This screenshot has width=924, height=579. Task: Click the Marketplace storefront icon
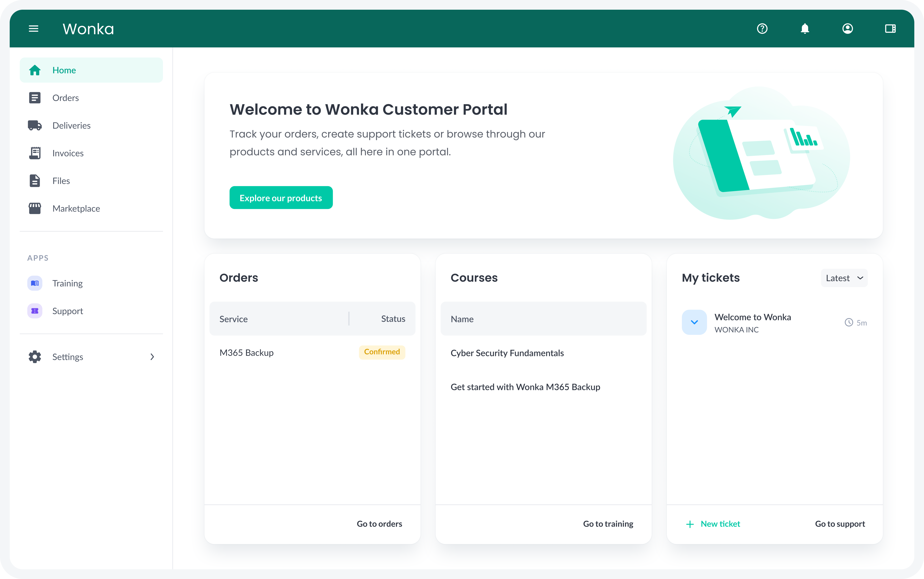(35, 208)
